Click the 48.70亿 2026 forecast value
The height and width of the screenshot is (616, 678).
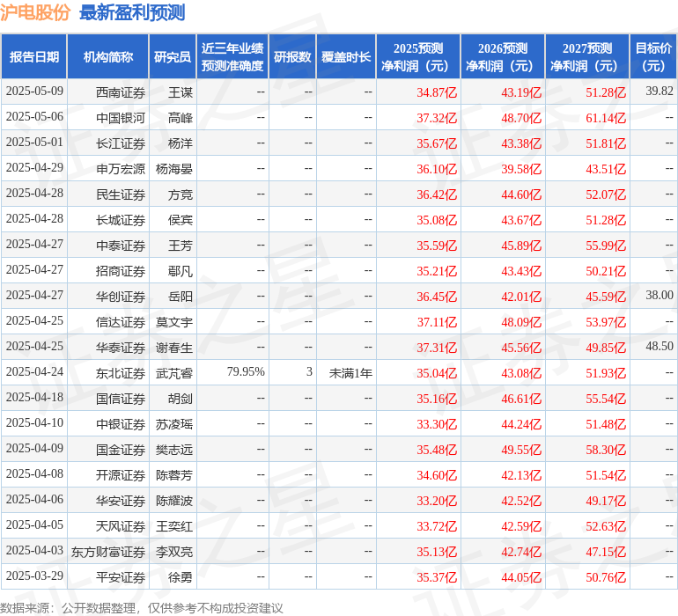(521, 118)
